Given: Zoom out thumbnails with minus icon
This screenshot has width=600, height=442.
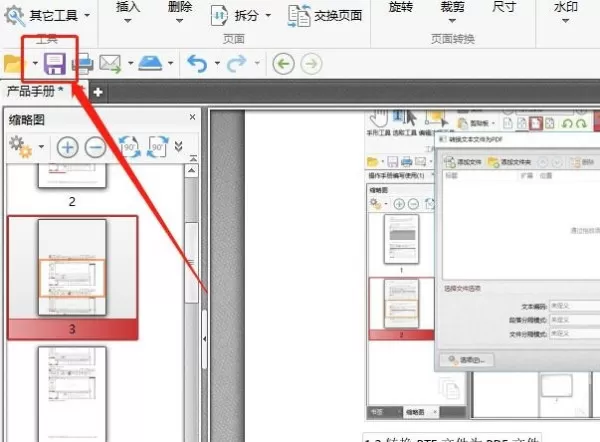Looking at the screenshot, I should point(95,147).
